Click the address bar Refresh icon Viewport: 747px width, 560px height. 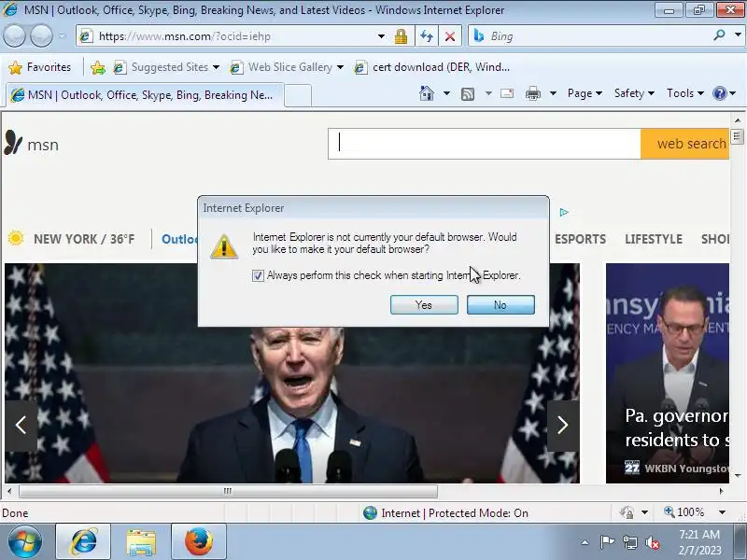[x=427, y=36]
